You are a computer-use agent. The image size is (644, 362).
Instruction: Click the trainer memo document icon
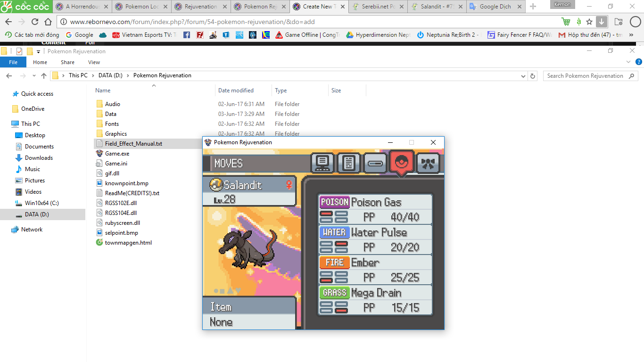[x=348, y=164]
